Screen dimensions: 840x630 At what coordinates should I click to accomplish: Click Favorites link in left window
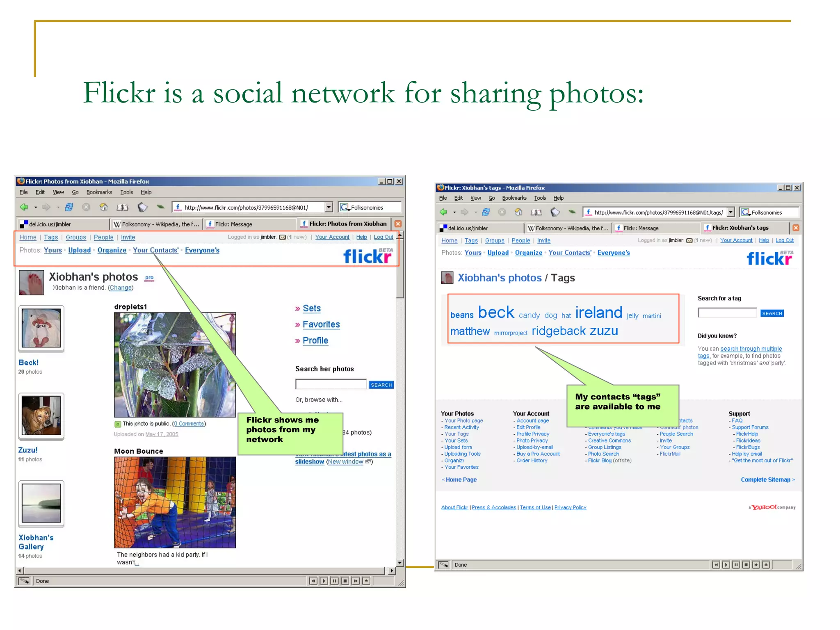321,324
